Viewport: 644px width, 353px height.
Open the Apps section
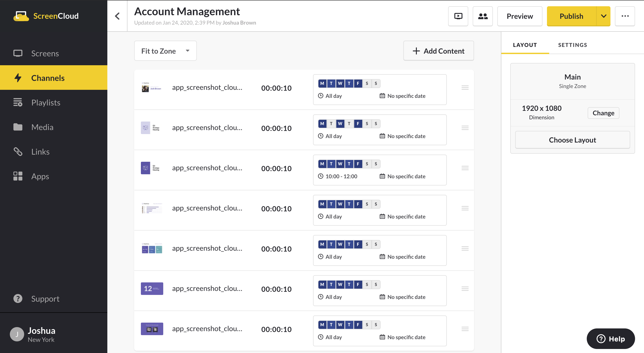point(40,176)
